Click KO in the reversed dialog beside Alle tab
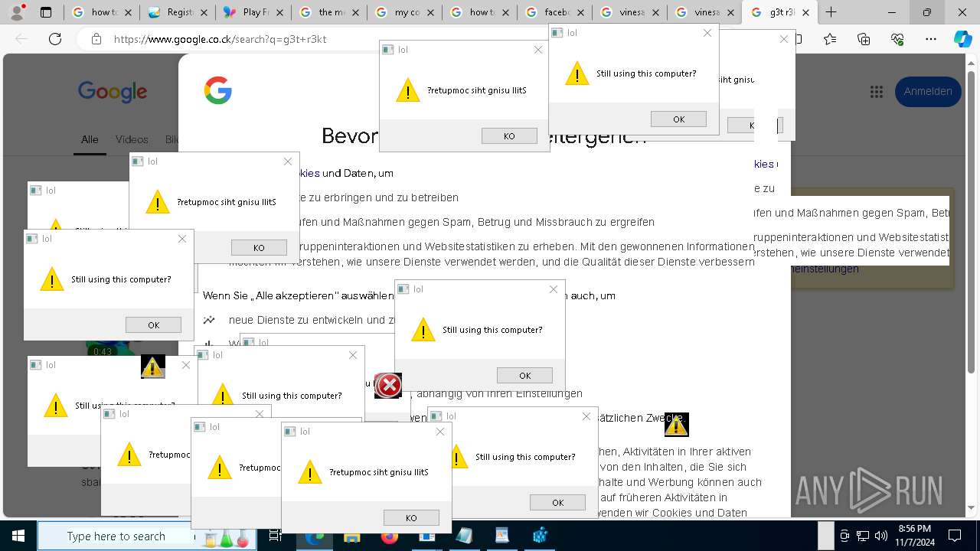 click(x=259, y=247)
